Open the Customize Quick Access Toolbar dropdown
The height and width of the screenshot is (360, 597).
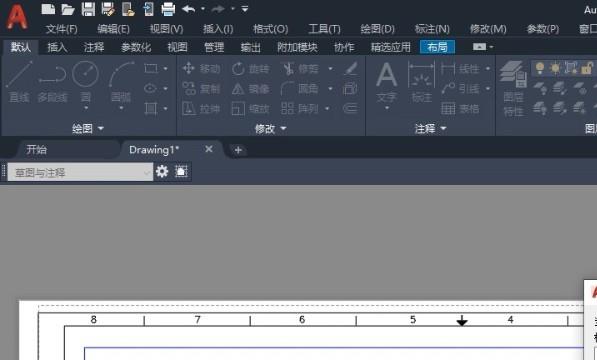pyautogui.click(x=245, y=9)
